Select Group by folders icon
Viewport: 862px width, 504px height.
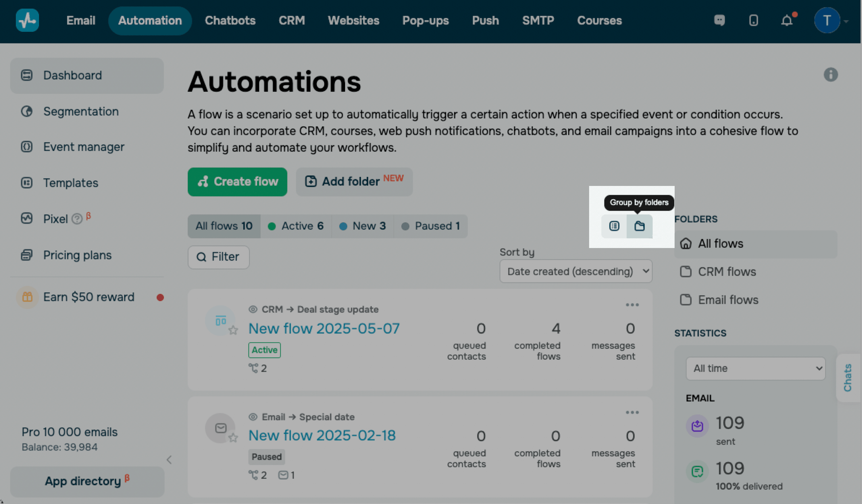(639, 226)
